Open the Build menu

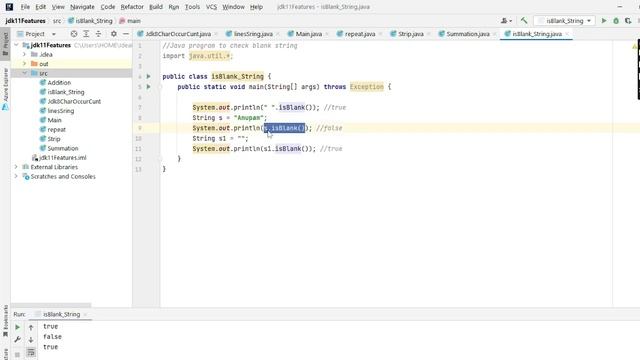(156, 7)
